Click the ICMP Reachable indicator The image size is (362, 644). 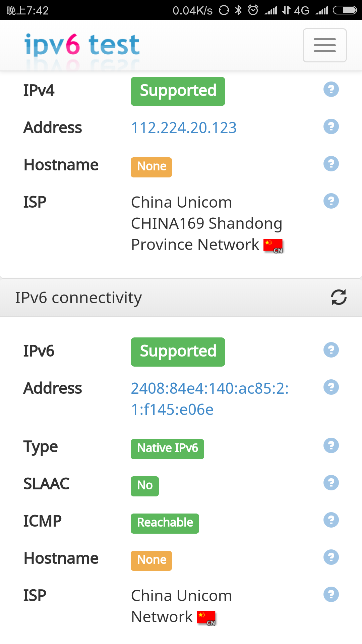point(165,523)
